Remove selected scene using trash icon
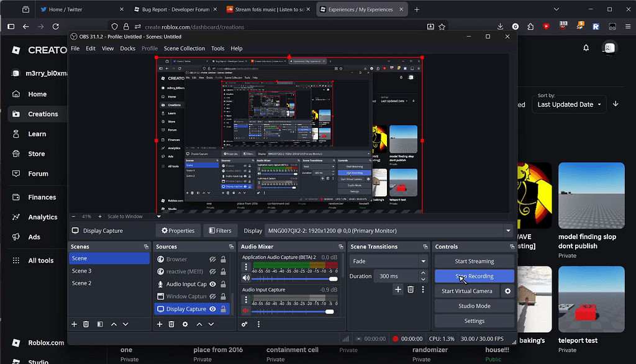Image resolution: width=636 pixels, height=364 pixels. [x=86, y=324]
